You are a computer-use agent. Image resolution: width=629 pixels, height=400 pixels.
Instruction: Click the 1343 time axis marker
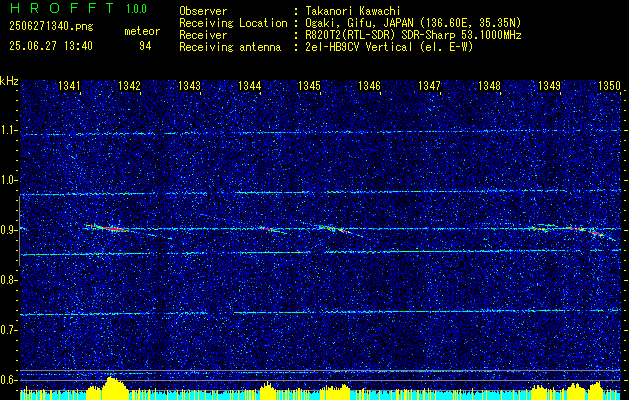(189, 85)
